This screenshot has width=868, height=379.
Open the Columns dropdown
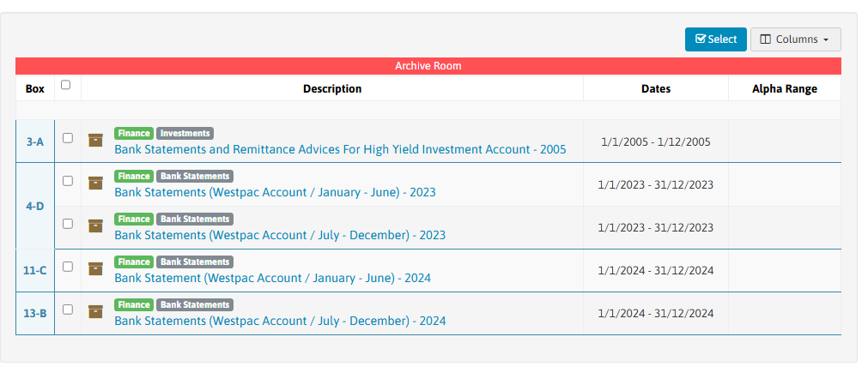796,39
